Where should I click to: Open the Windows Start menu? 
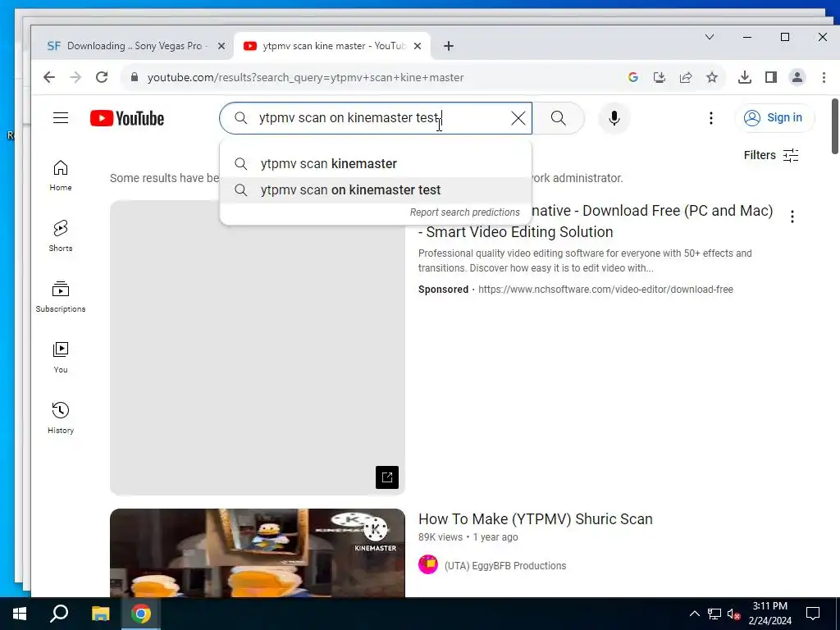pyautogui.click(x=20, y=614)
